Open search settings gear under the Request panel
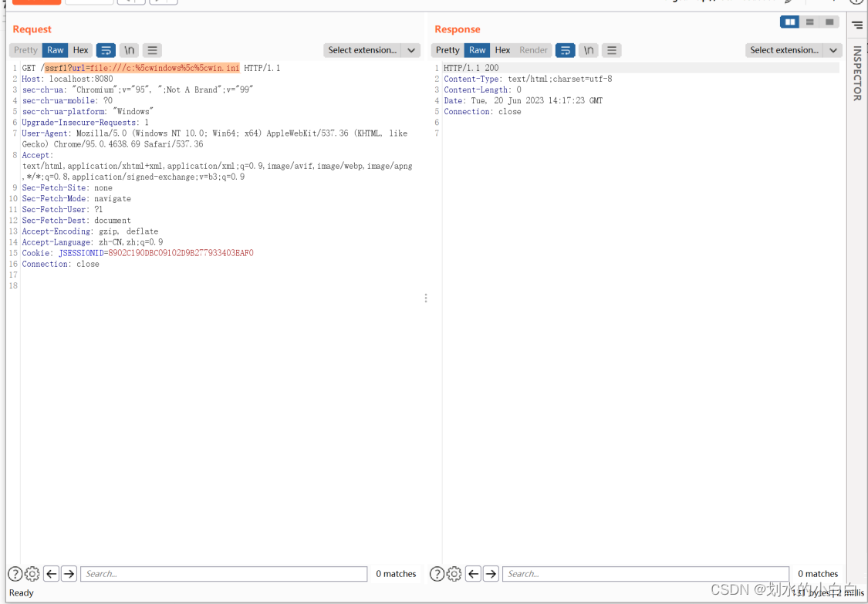The width and height of the screenshot is (868, 604). click(x=32, y=574)
